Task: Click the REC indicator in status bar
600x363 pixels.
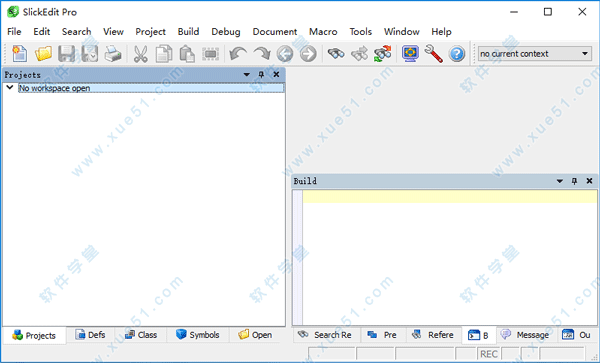Action: (489, 354)
